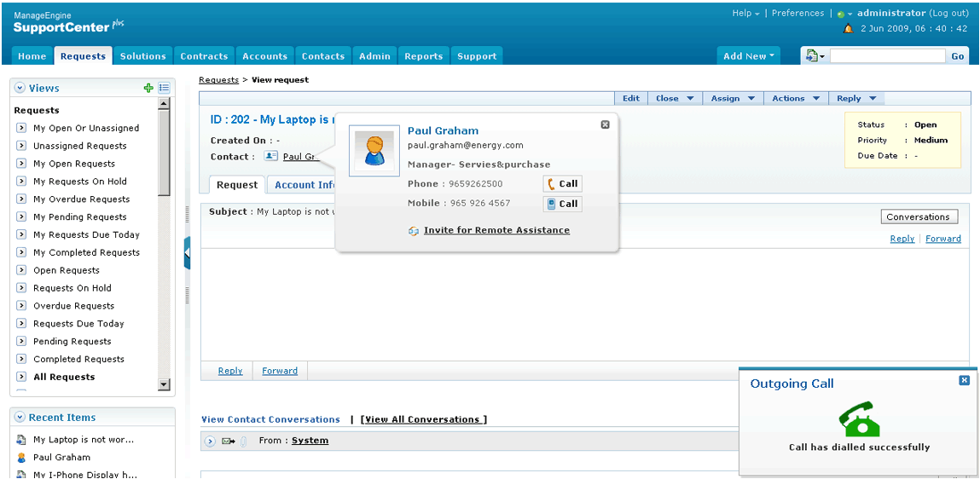Open recent item Paul Graham

pos(62,457)
